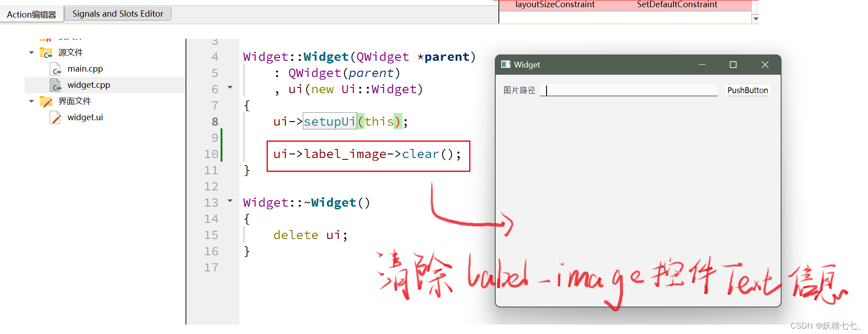Focus the 图片路径 text field
Viewport: 868px width, 334px height.
pos(629,90)
